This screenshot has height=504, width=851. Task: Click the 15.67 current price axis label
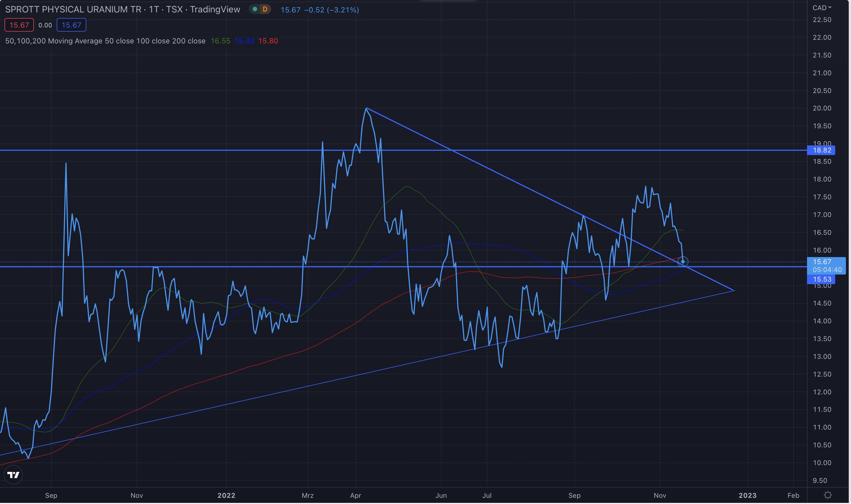[822, 262]
